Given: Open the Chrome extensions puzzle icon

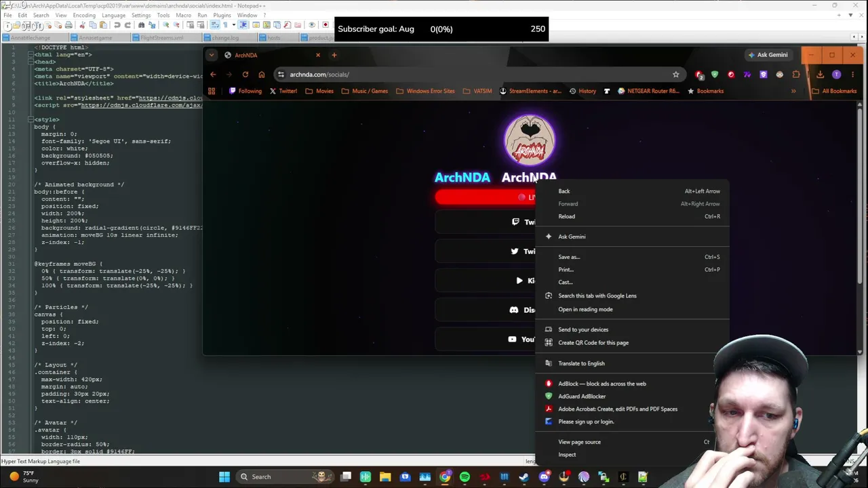Looking at the screenshot, I should 796,75.
